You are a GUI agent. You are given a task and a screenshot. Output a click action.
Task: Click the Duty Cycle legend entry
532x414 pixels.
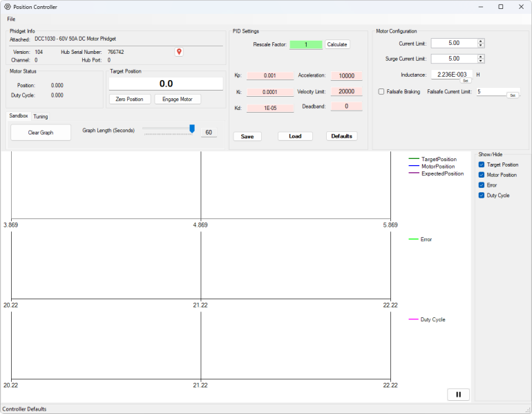(427, 319)
